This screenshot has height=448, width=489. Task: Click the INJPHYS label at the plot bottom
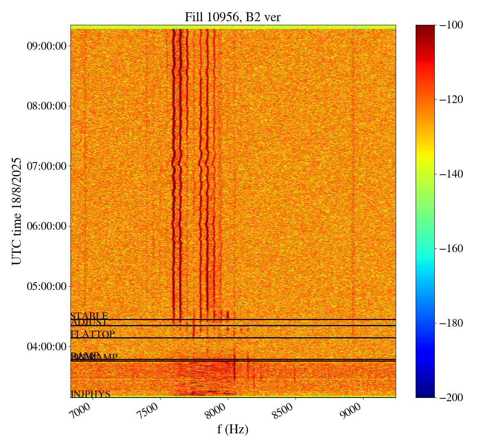point(90,394)
